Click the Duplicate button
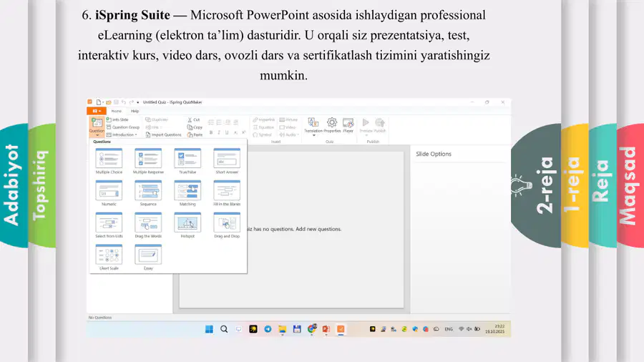Image resolution: width=644 pixels, height=362 pixels. tap(157, 120)
